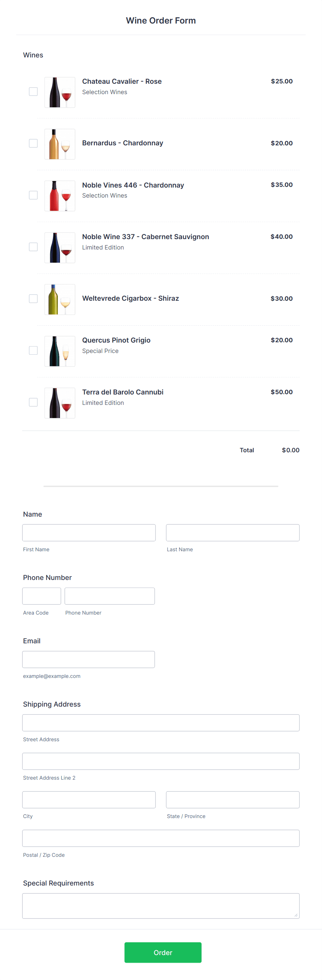
Task: Select the Bernardus - Chardonnay wine checkbox
Action: 33,143
